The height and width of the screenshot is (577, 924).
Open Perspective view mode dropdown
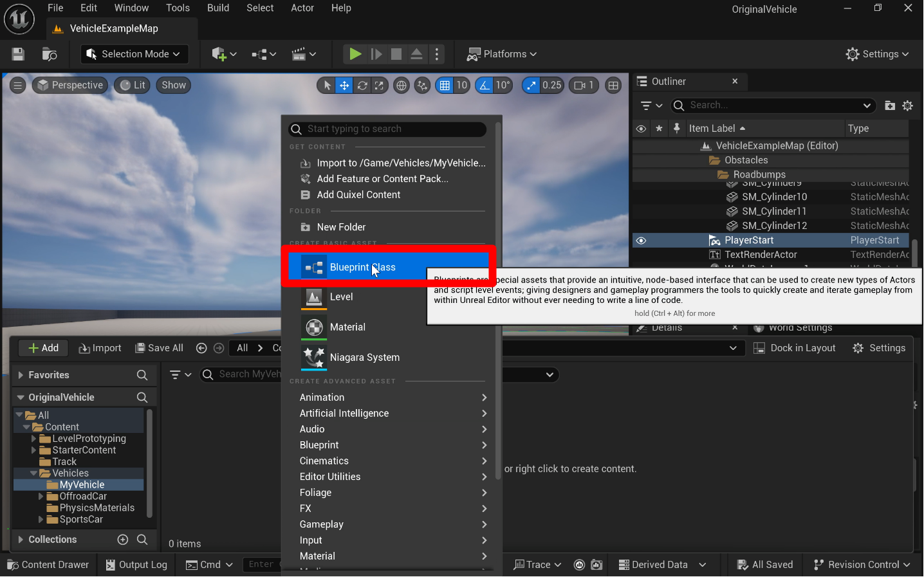point(70,85)
